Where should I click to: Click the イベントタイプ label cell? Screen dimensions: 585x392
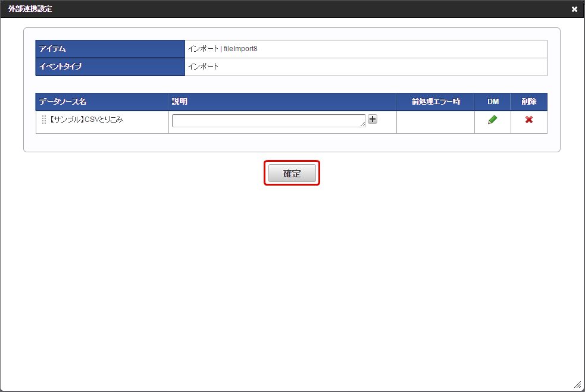(x=110, y=67)
